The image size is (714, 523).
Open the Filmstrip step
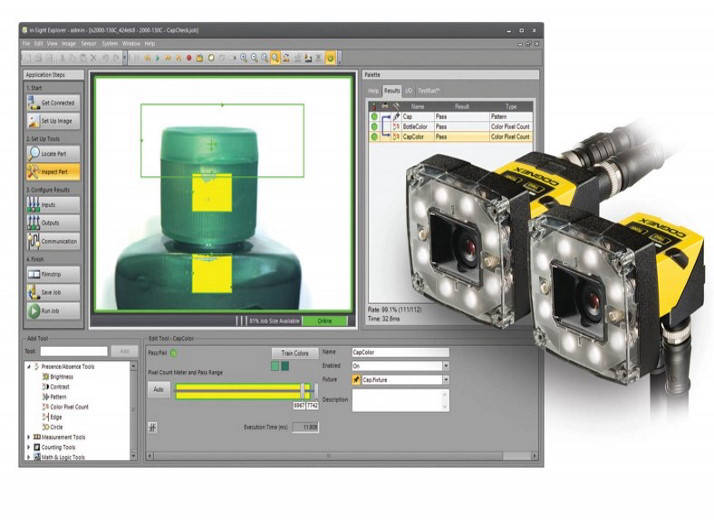[x=31, y=273]
